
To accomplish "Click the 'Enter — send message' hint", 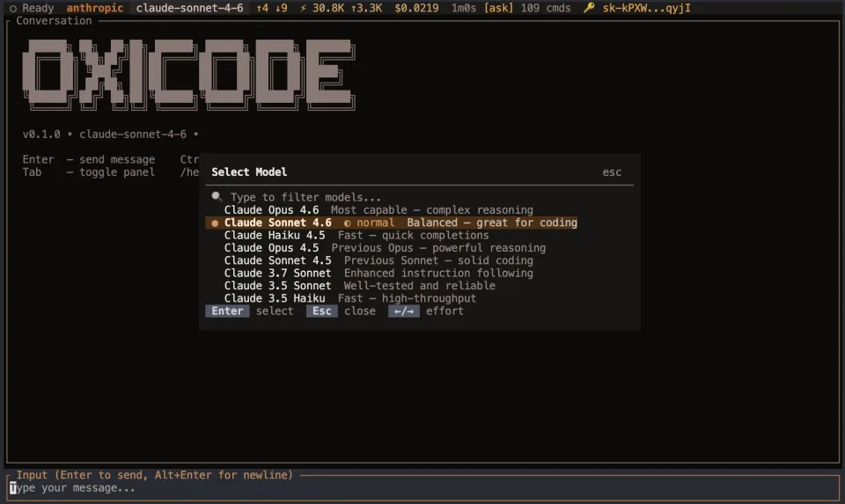I will point(88,159).
